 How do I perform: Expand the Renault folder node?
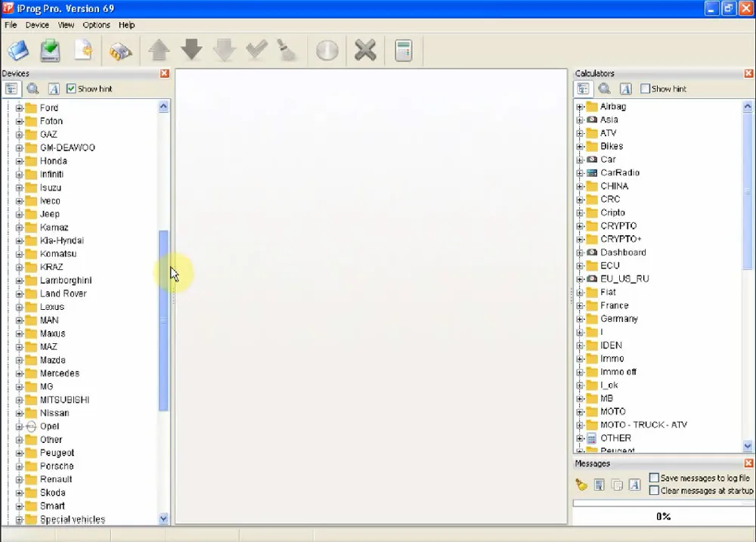click(x=20, y=479)
